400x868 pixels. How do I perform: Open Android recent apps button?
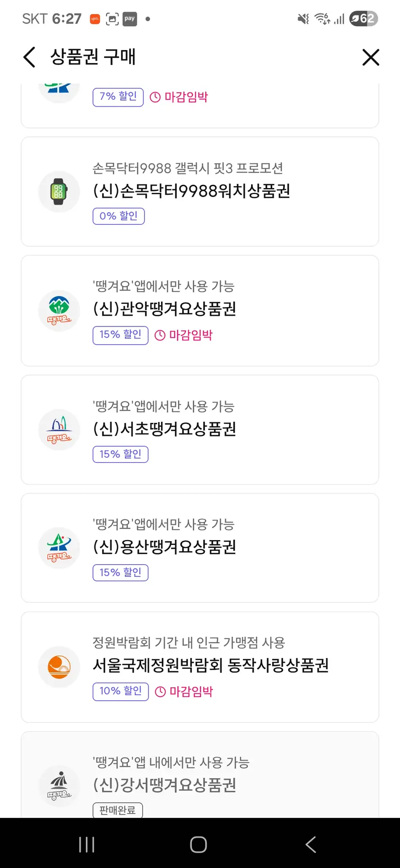[87, 844]
